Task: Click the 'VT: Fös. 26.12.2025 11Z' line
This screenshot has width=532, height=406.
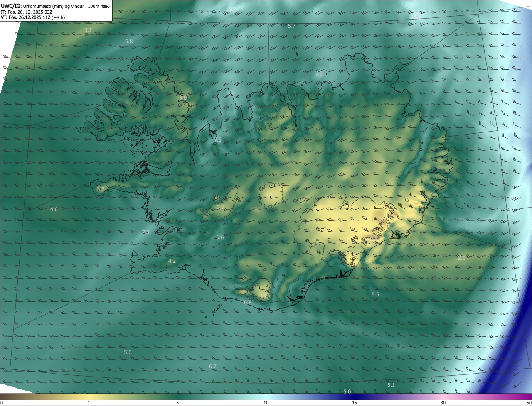Action: coord(25,17)
